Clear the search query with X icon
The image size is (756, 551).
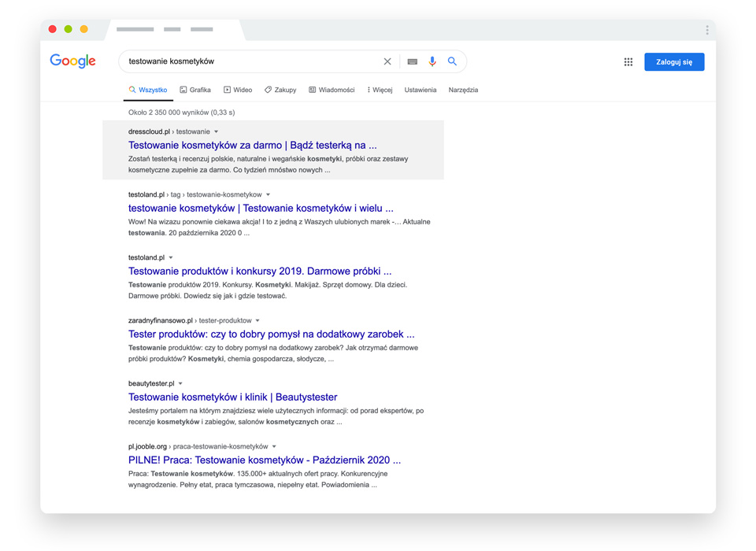387,61
